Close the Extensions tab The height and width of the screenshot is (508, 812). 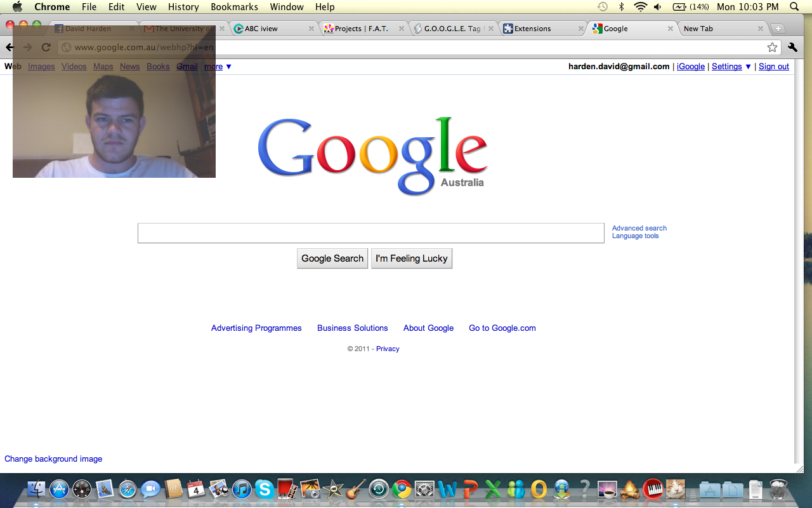581,29
